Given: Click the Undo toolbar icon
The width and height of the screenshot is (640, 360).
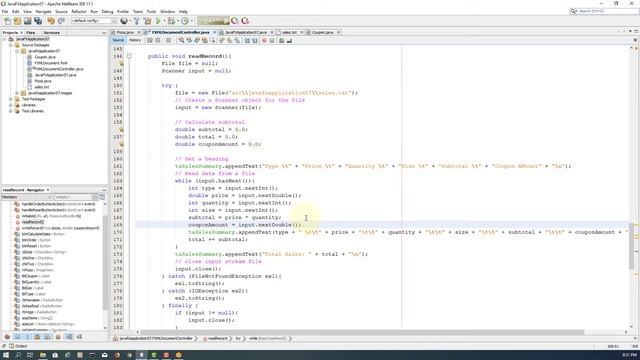Looking at the screenshot, I should [x=51, y=21].
